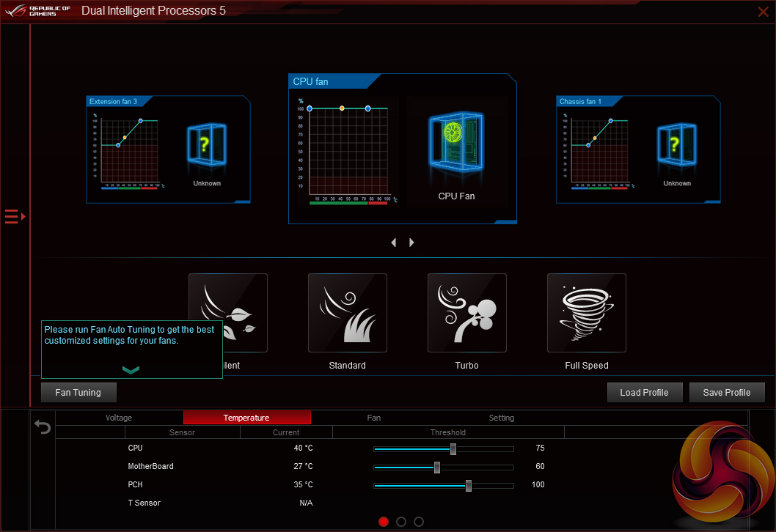Show the previous fan with left arrow
The image size is (776, 532).
(x=394, y=243)
